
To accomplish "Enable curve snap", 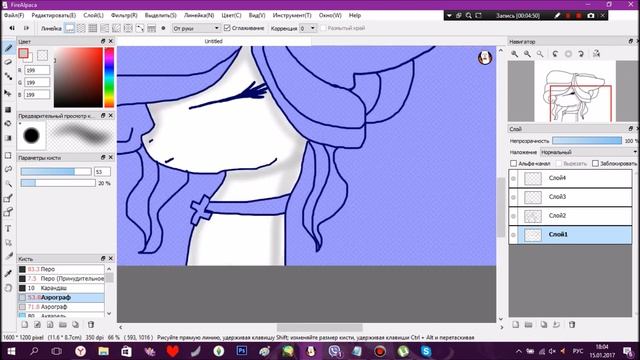I will 140,28.
